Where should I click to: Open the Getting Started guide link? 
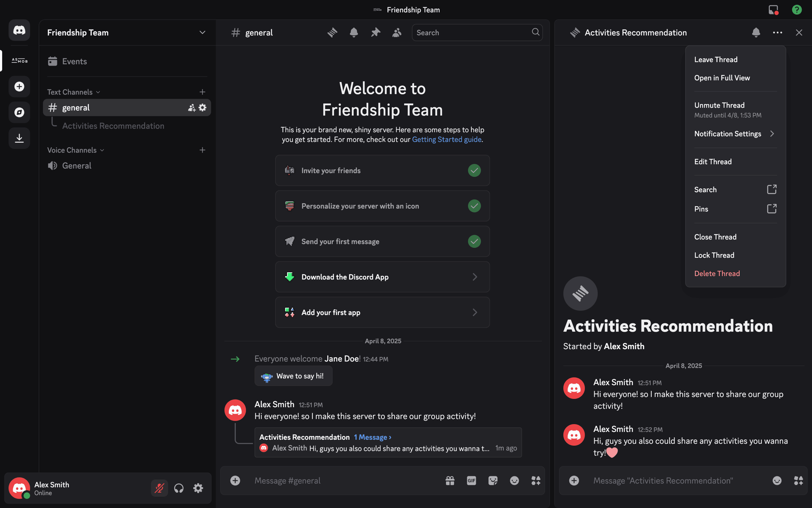[447, 139]
